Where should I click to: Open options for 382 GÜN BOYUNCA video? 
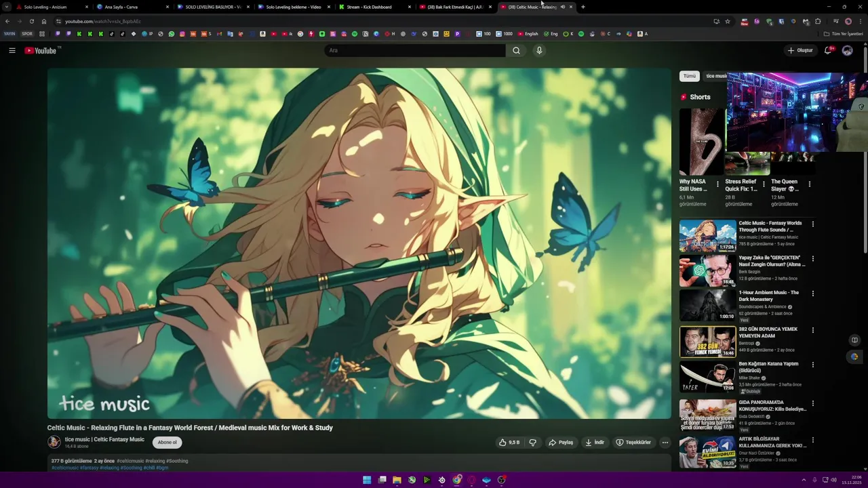813,331
